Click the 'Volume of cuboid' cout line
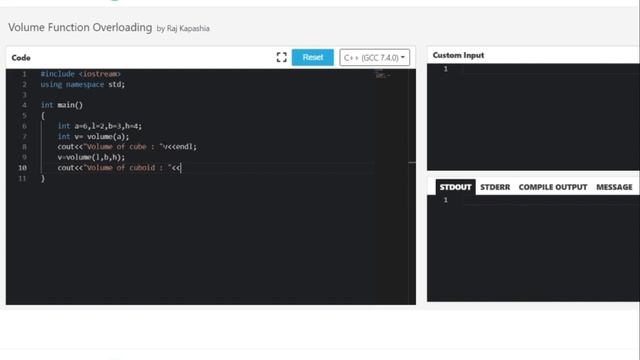Screen dimensions: 640x360 tap(119, 168)
